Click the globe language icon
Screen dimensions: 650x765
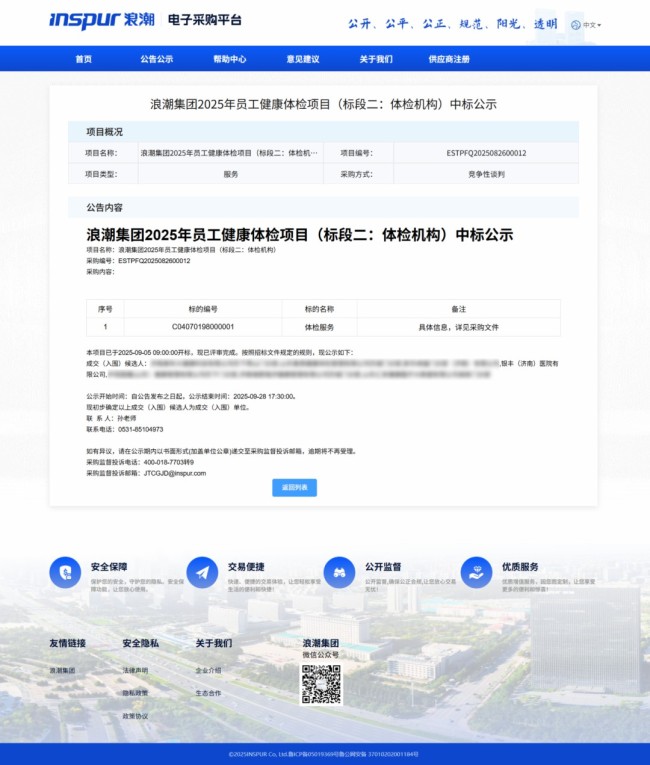[x=576, y=25]
